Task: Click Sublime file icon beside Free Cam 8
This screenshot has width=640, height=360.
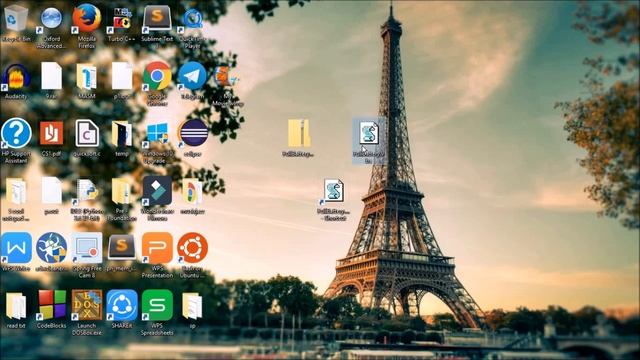Action: 122,247
